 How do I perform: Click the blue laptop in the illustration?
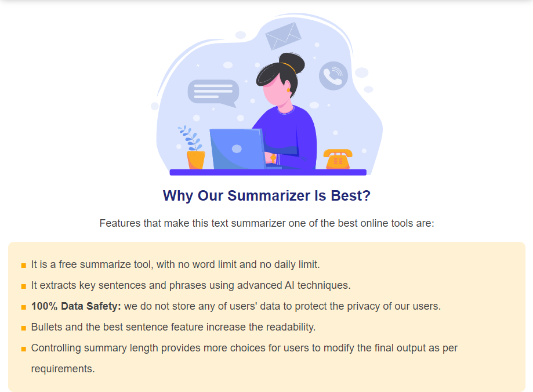pos(237,149)
